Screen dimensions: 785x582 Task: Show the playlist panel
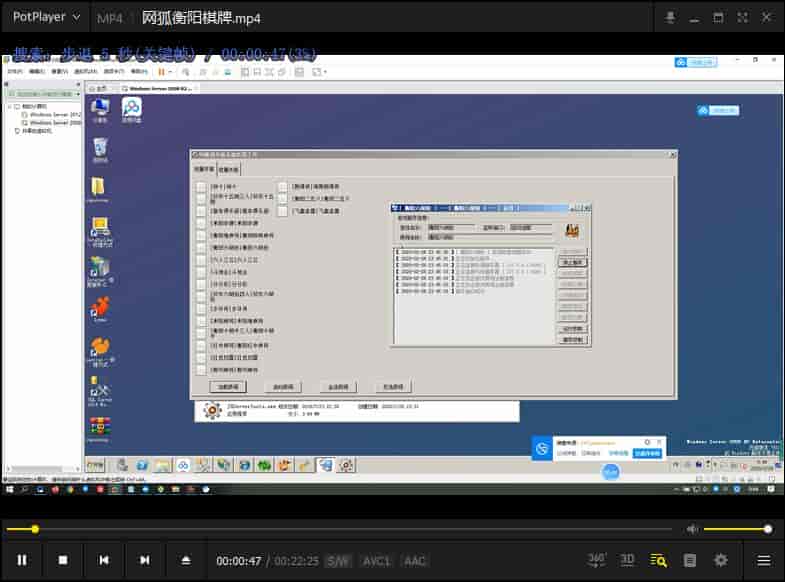[690, 560]
